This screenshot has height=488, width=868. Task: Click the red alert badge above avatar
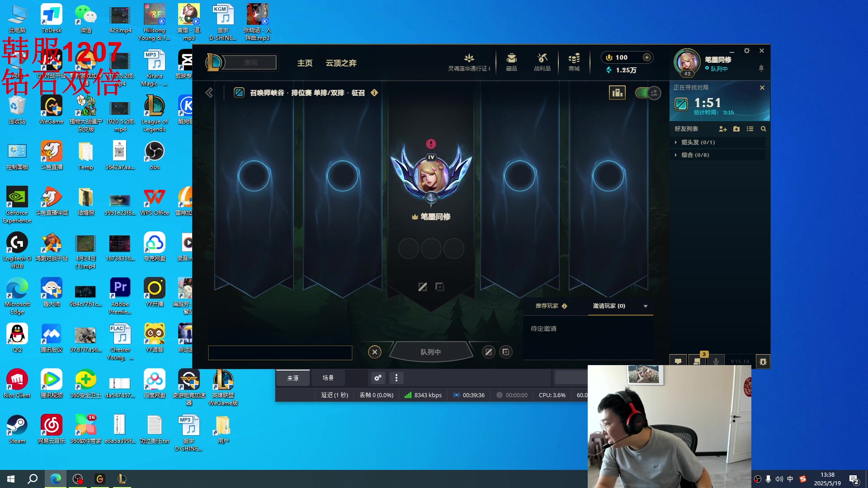(431, 144)
